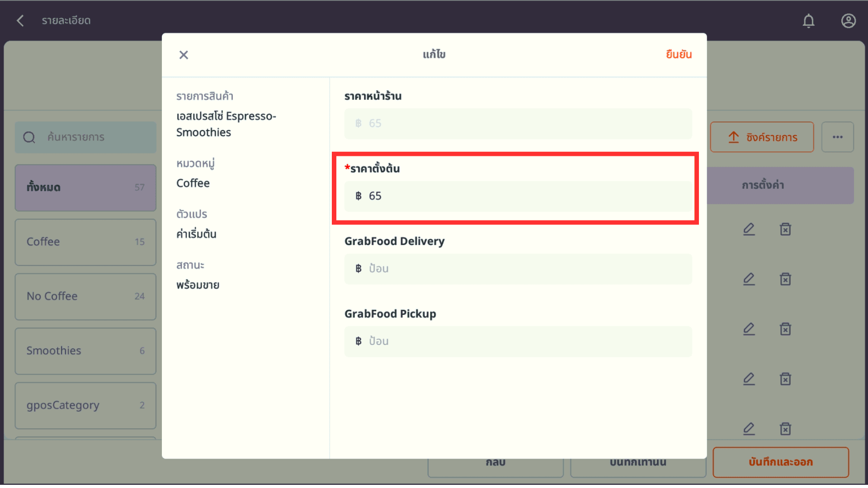Click the back arrow in header
Screen dimensions: 868x488
tap(20, 20)
